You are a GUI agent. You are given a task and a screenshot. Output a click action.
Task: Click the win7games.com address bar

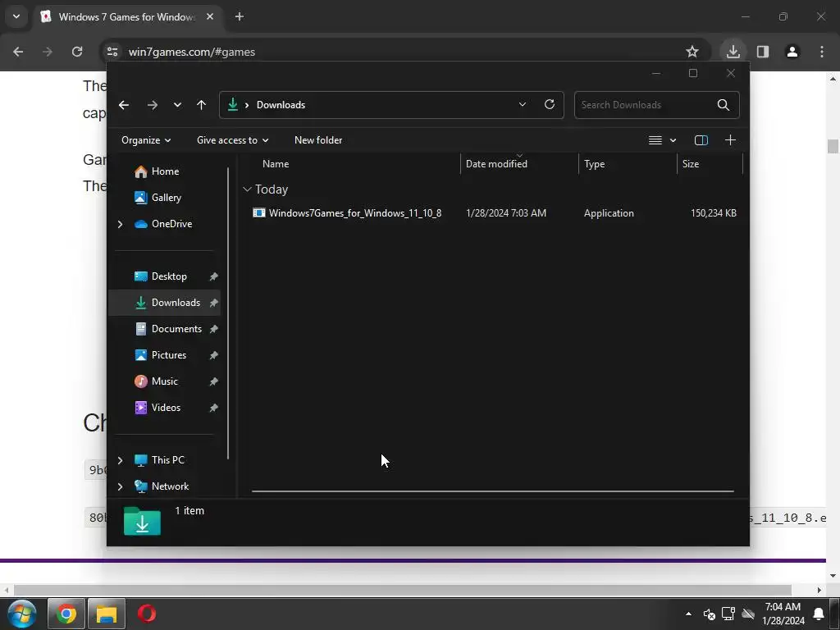396,52
